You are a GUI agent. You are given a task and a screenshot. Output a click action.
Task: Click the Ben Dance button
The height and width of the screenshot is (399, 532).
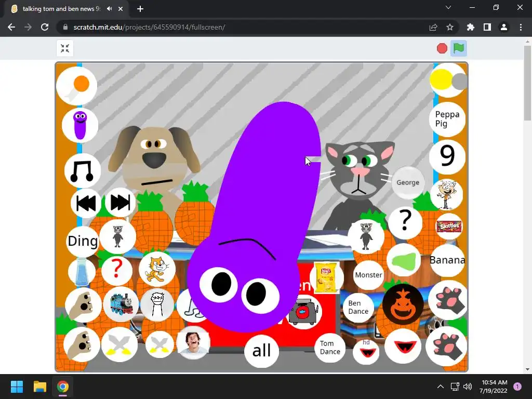coord(358,308)
